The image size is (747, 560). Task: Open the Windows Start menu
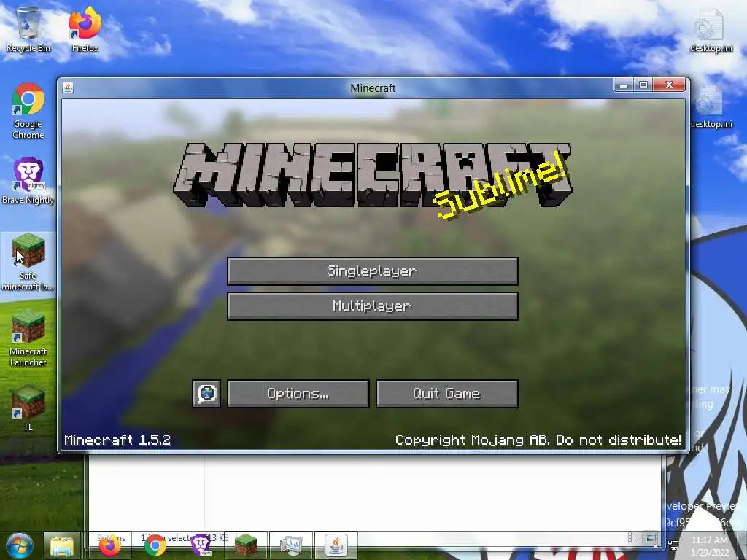pyautogui.click(x=20, y=545)
